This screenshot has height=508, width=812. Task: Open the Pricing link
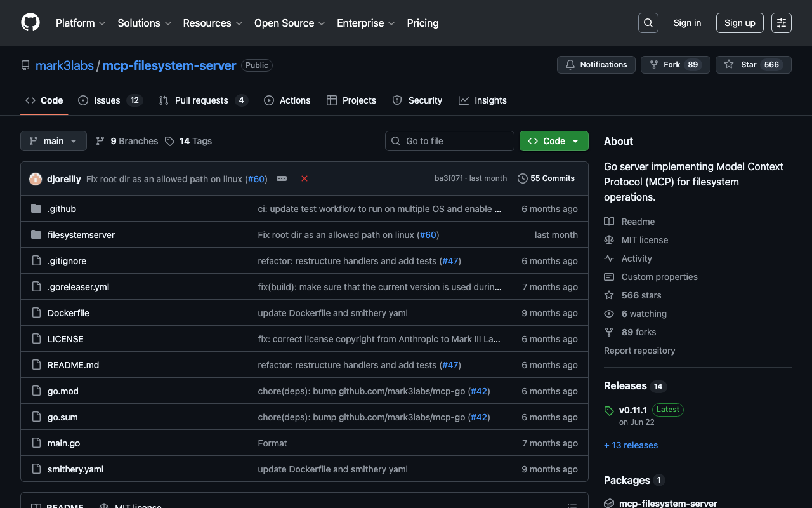(422, 23)
